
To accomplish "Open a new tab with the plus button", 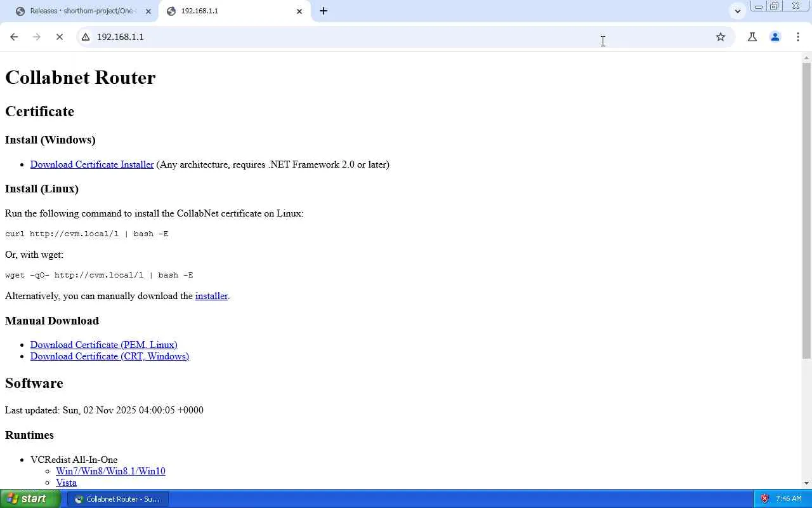I will pyautogui.click(x=324, y=11).
